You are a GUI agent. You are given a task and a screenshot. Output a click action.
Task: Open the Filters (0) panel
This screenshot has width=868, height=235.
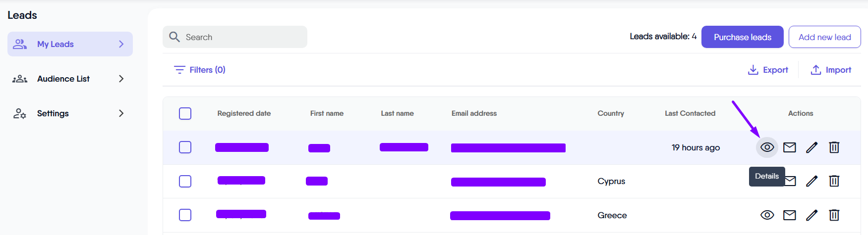[200, 70]
